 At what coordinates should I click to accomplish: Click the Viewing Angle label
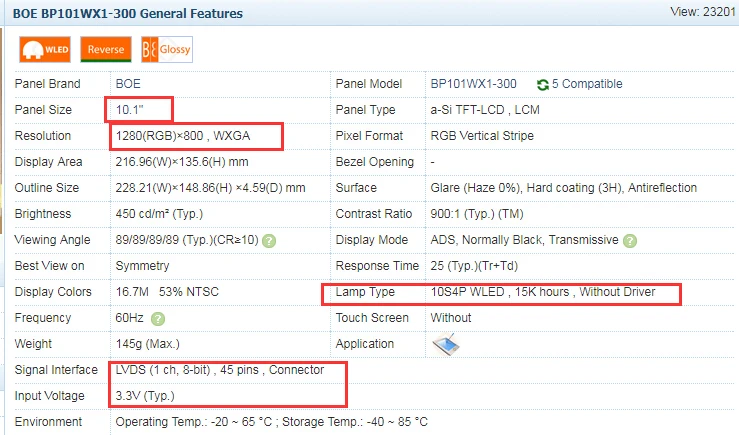coord(52,240)
